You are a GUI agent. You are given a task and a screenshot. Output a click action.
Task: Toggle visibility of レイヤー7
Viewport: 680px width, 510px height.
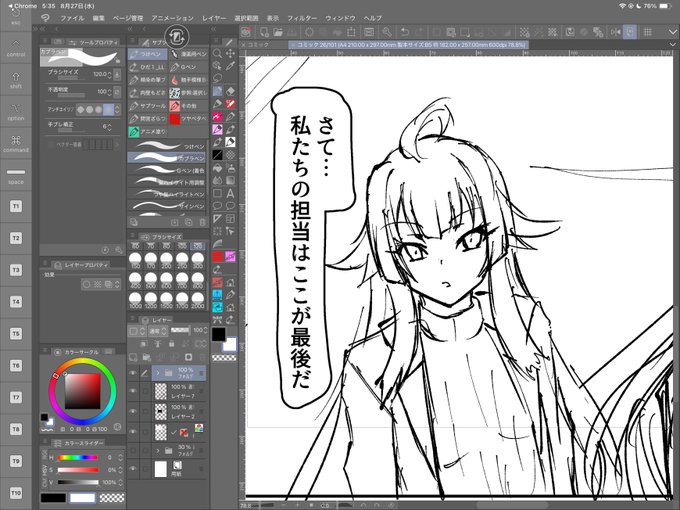[133, 391]
